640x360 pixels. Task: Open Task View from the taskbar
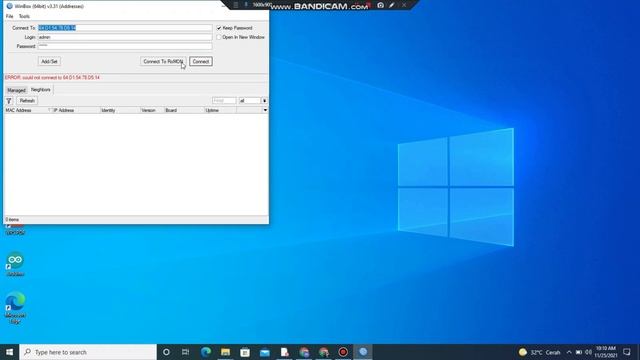(185, 352)
